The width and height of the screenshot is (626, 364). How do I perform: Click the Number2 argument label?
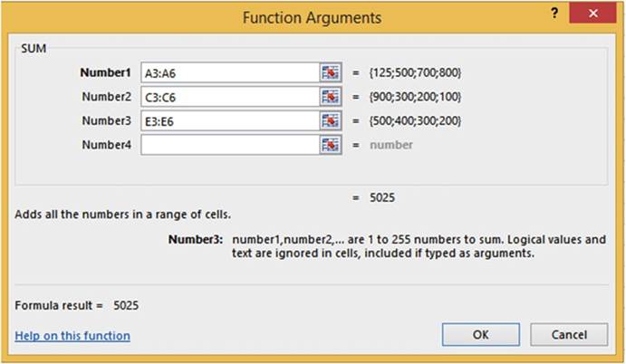pyautogui.click(x=108, y=97)
